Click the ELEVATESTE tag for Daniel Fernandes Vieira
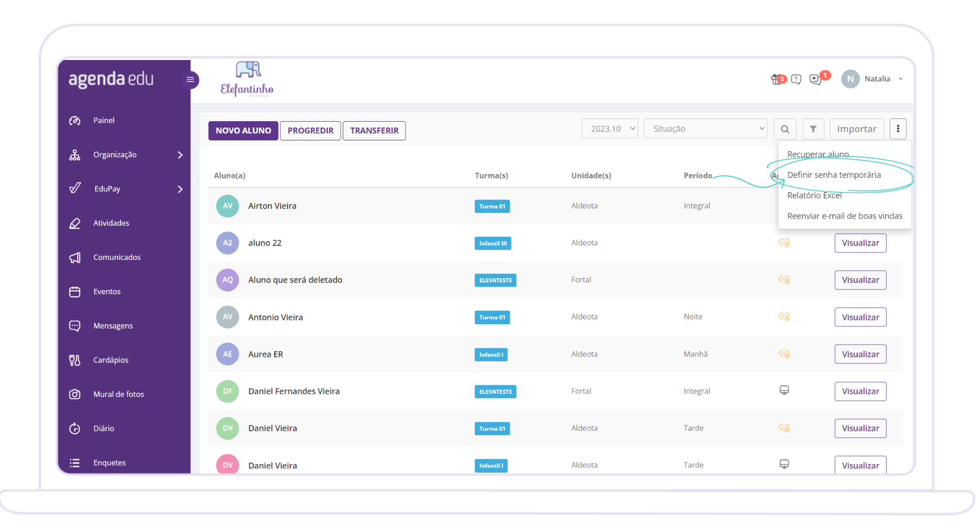This screenshot has height=530, width=980. coord(496,392)
